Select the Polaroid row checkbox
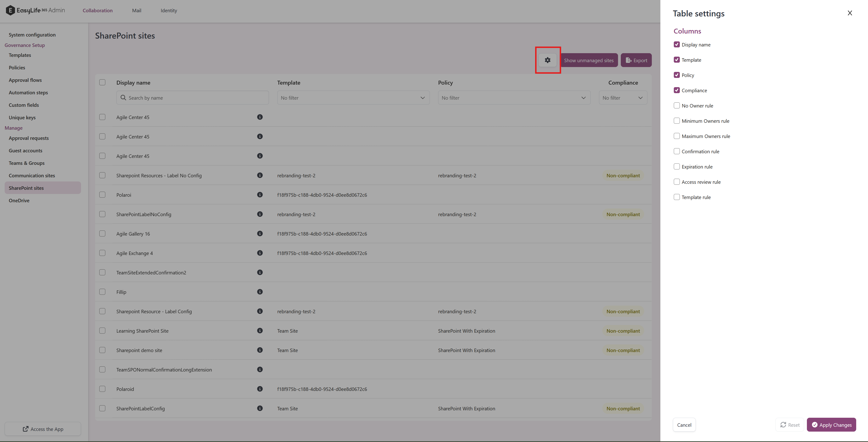868x442 pixels. click(x=103, y=389)
